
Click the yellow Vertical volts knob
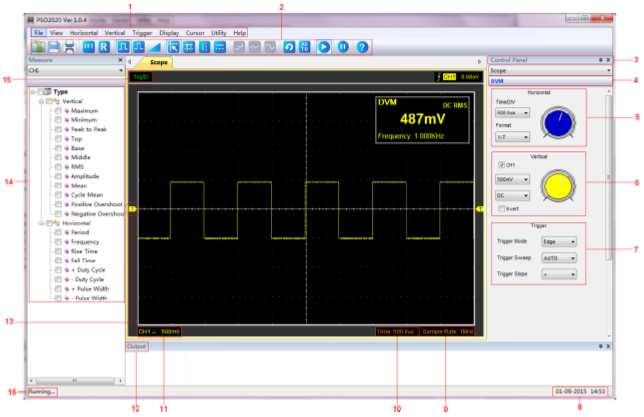pos(558,186)
